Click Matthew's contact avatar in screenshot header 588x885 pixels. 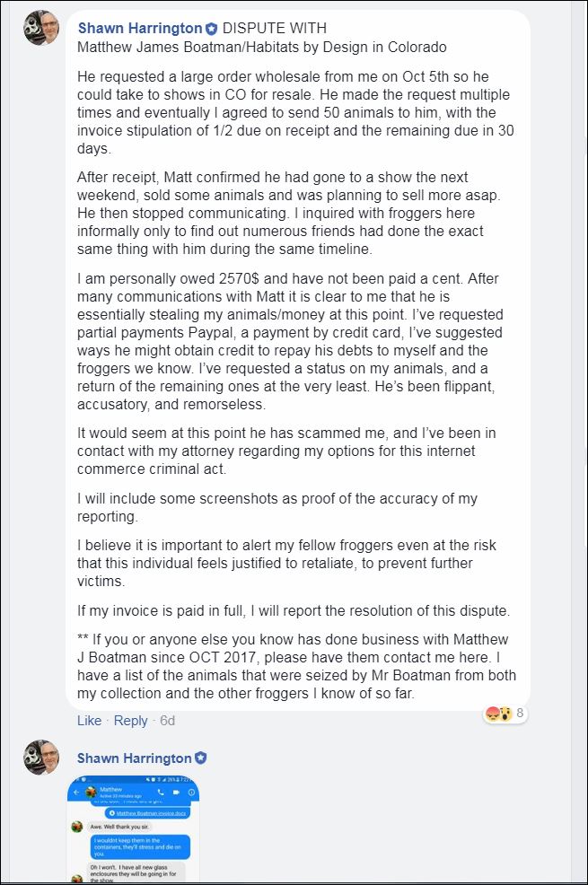pos(91,793)
